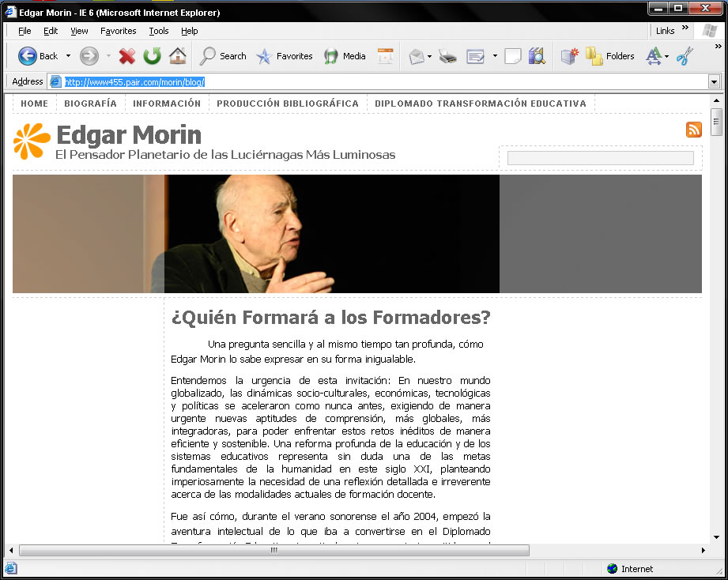Click the horizontal scrollbar right arrow

tap(703, 550)
